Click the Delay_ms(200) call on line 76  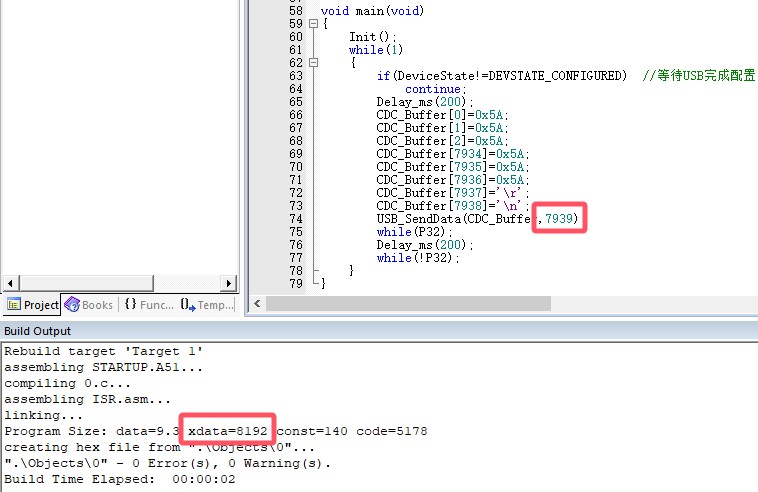coord(425,245)
